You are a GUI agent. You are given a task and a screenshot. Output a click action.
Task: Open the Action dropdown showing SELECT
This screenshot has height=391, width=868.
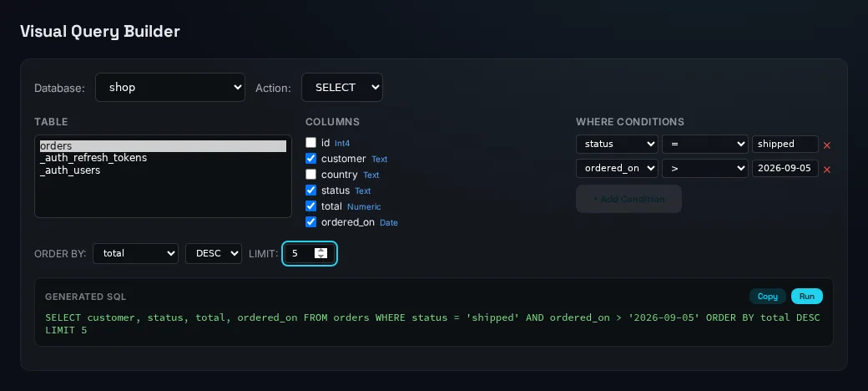click(342, 88)
